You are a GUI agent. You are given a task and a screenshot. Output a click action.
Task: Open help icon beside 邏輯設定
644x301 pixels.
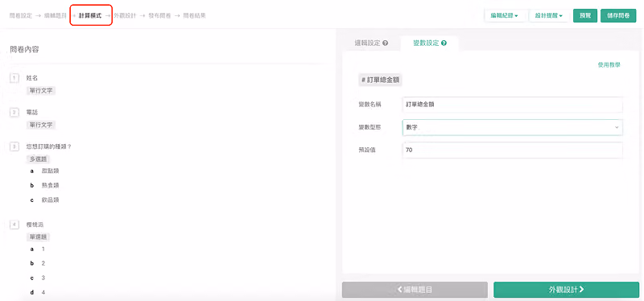(385, 43)
